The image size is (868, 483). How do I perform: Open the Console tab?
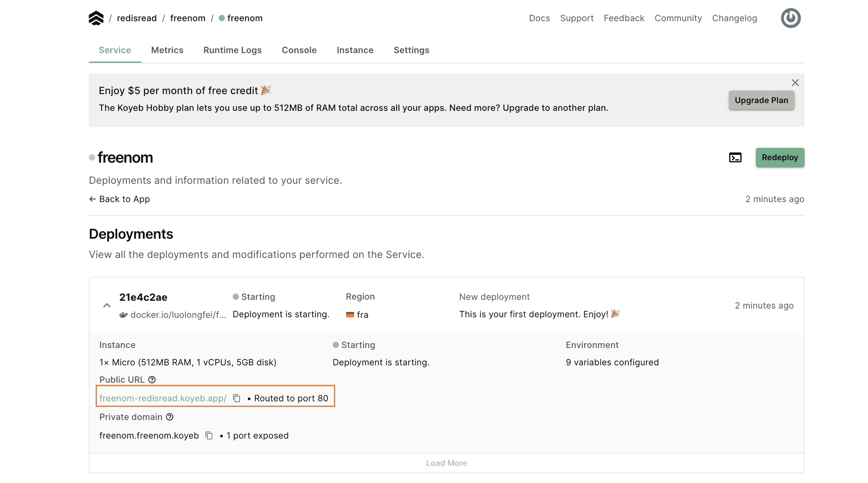click(x=299, y=50)
